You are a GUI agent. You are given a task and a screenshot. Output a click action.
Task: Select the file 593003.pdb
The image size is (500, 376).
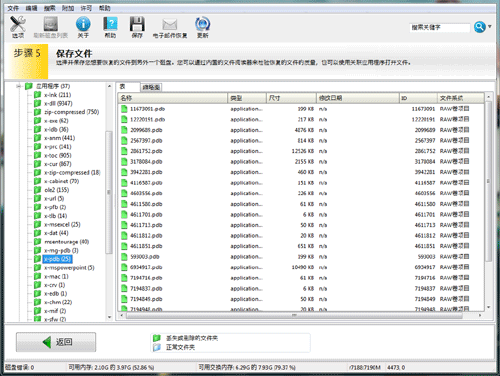145,257
